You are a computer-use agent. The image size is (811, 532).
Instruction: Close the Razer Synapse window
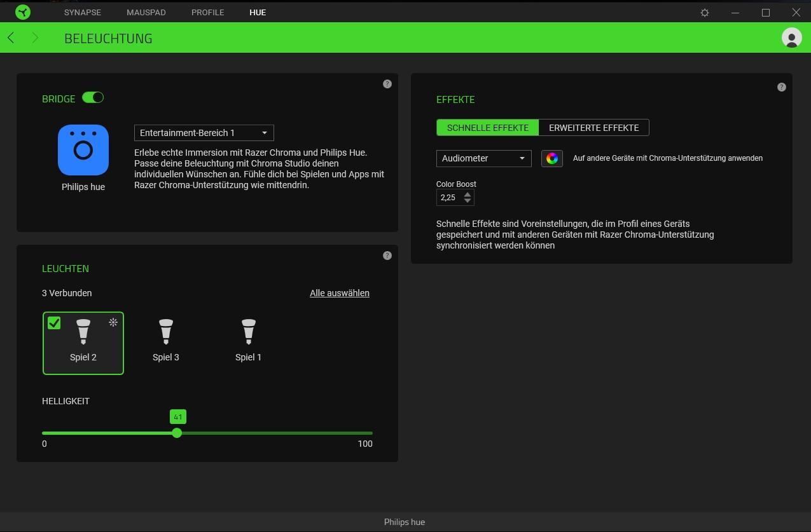[796, 13]
